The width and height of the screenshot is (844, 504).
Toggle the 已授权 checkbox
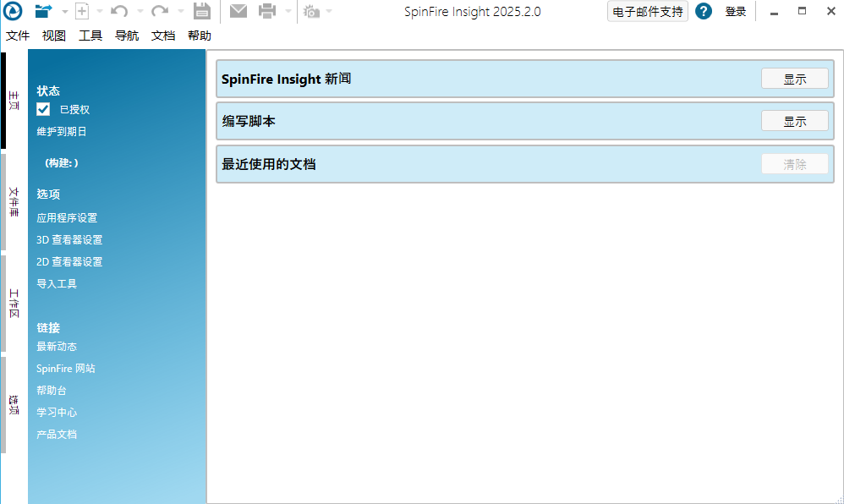pyautogui.click(x=43, y=109)
